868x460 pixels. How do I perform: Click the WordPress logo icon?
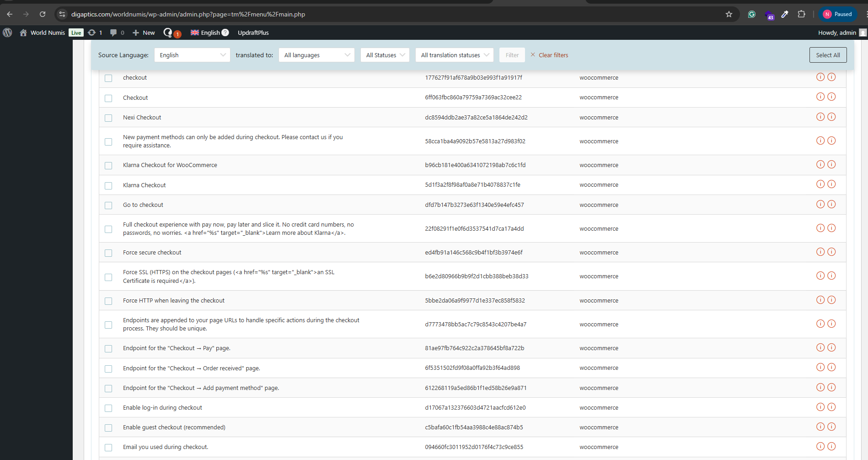point(7,32)
